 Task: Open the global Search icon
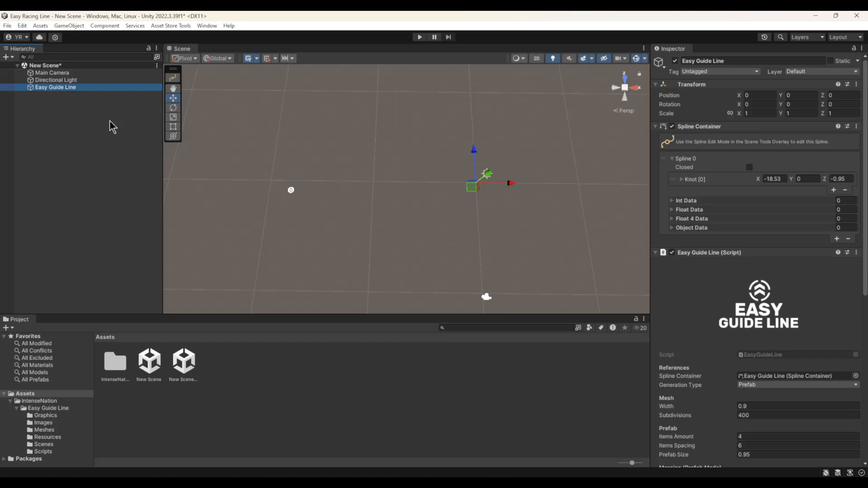(780, 37)
